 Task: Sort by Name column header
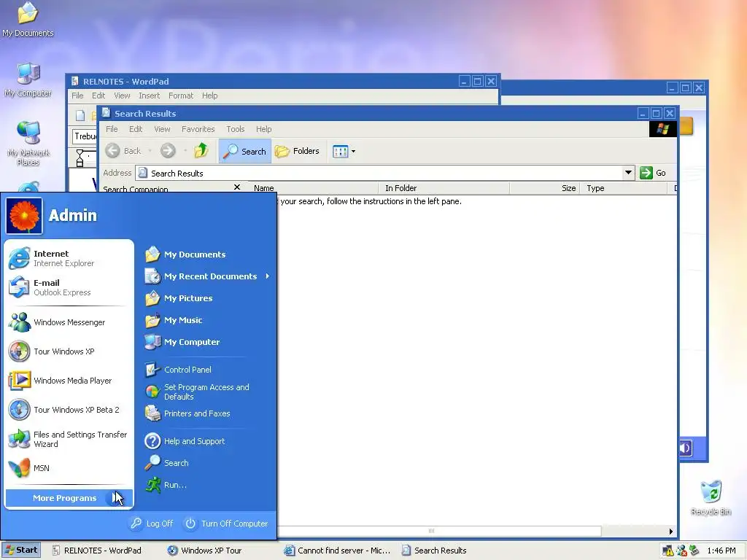coord(314,188)
